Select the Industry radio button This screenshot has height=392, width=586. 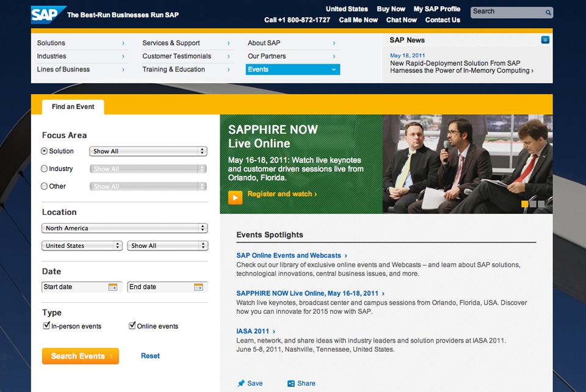point(44,169)
